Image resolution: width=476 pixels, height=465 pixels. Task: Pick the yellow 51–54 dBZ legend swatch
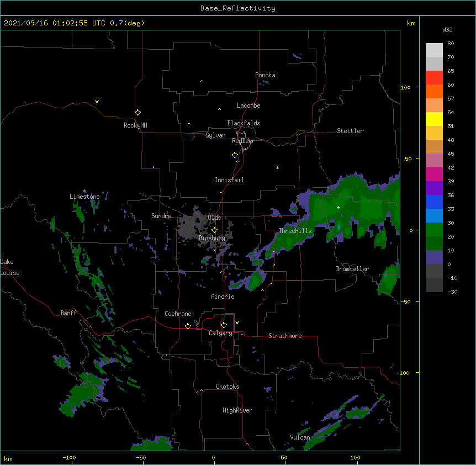tap(434, 119)
